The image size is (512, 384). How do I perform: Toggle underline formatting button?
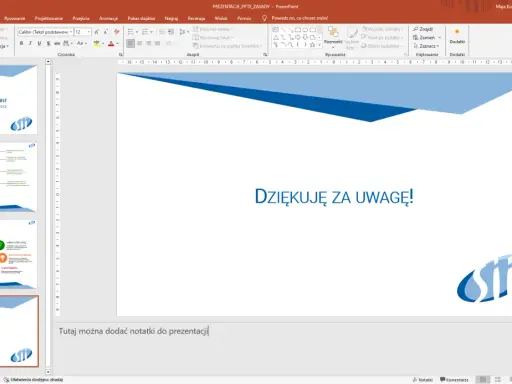[x=39, y=43]
